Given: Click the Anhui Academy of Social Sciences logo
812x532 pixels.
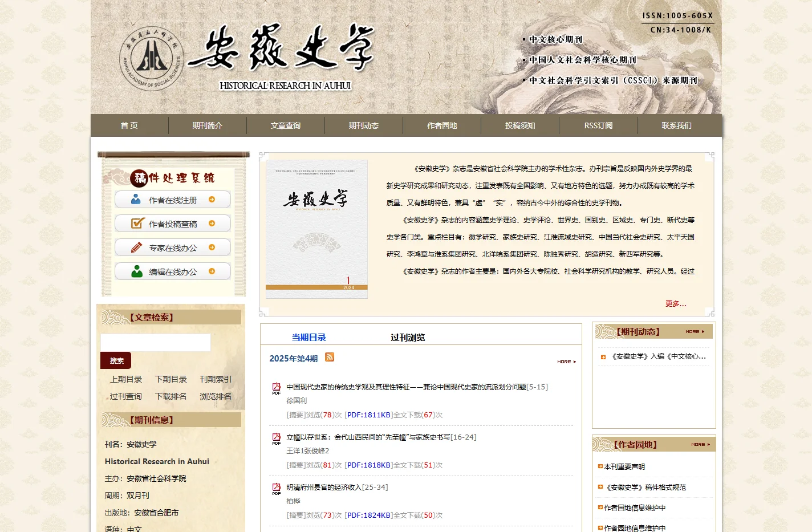Looking at the screenshot, I should pyautogui.click(x=152, y=59).
